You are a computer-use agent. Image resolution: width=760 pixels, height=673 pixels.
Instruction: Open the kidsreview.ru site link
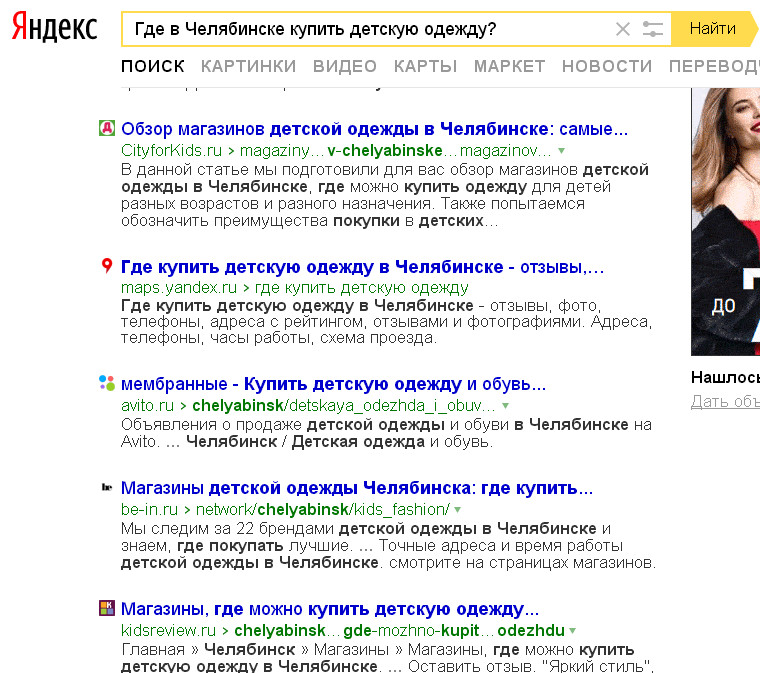click(x=168, y=630)
